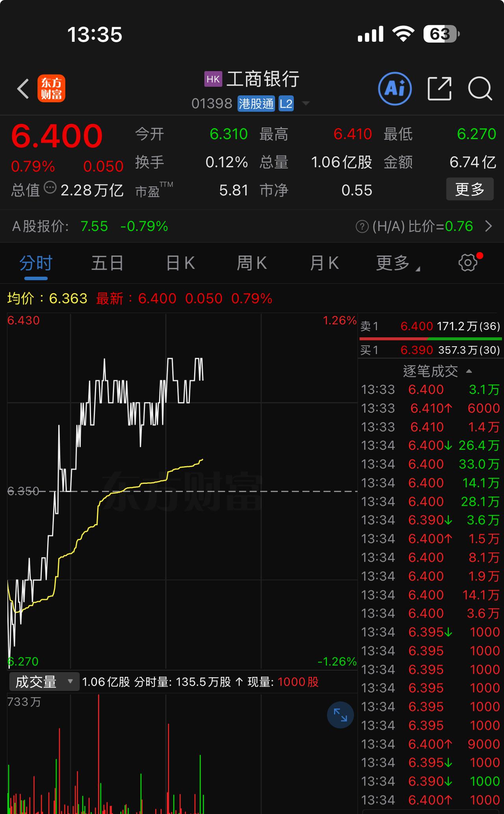Select the 28.1万 trade row

pos(430,502)
